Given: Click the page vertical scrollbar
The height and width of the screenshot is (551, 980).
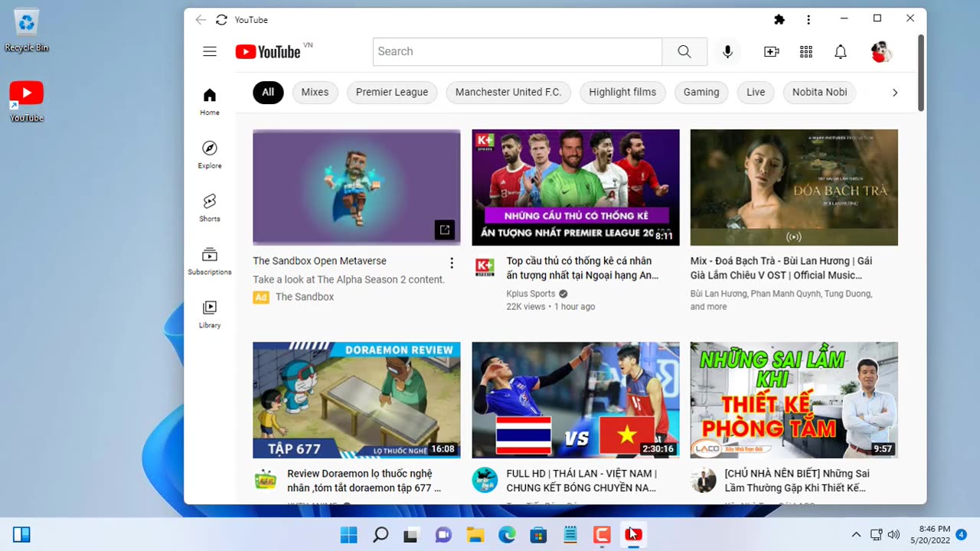Looking at the screenshot, I should tap(921, 73).
